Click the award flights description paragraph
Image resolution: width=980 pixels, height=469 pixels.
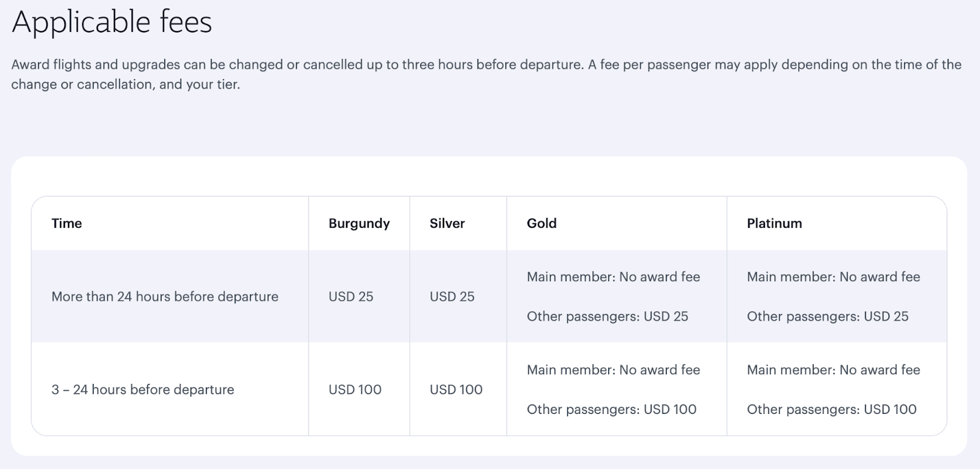(x=486, y=74)
